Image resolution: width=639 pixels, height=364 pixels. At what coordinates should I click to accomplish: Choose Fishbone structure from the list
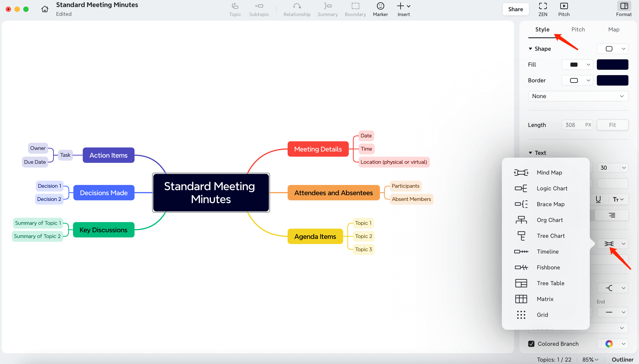tap(548, 267)
